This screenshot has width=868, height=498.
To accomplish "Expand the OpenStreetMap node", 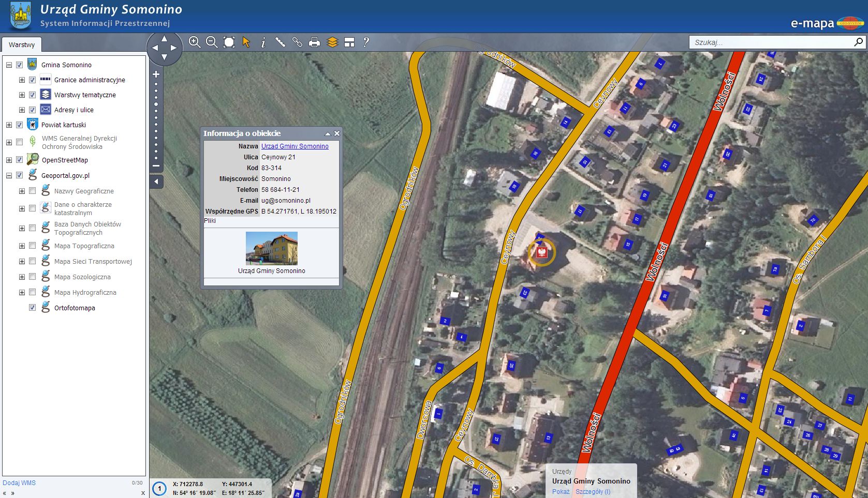I will [x=9, y=160].
